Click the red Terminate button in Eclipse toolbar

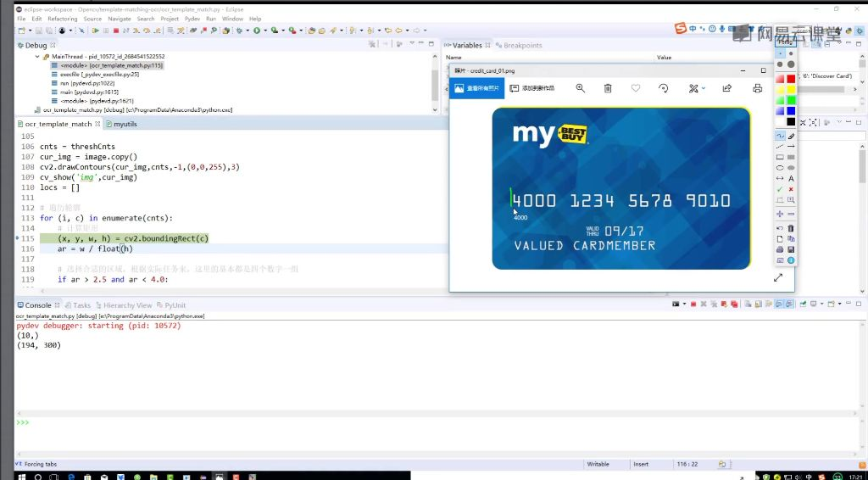(x=116, y=31)
